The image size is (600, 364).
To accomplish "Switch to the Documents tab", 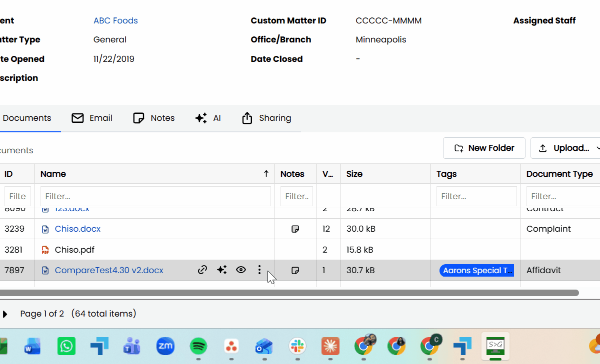I will 27,118.
